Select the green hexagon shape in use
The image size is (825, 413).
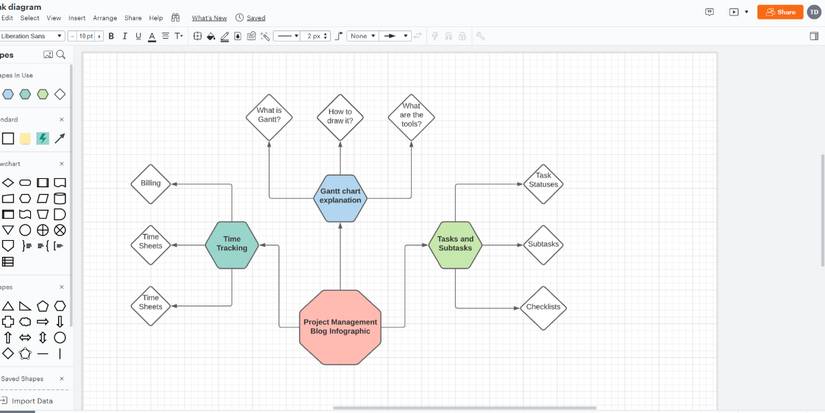pyautogui.click(x=43, y=94)
